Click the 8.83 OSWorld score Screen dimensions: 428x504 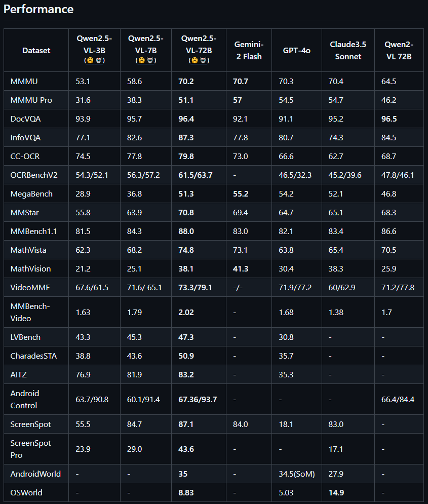tap(186, 492)
